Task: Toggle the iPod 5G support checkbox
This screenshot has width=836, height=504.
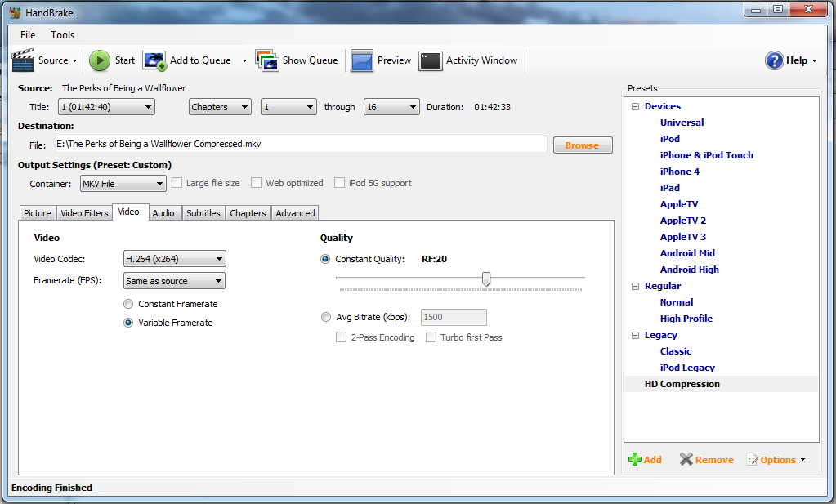Action: [340, 183]
